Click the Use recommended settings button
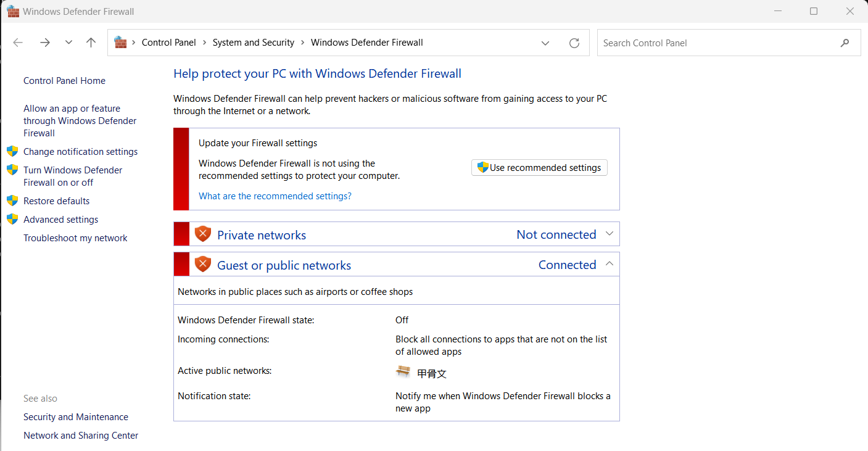The height and width of the screenshot is (451, 868). point(539,168)
